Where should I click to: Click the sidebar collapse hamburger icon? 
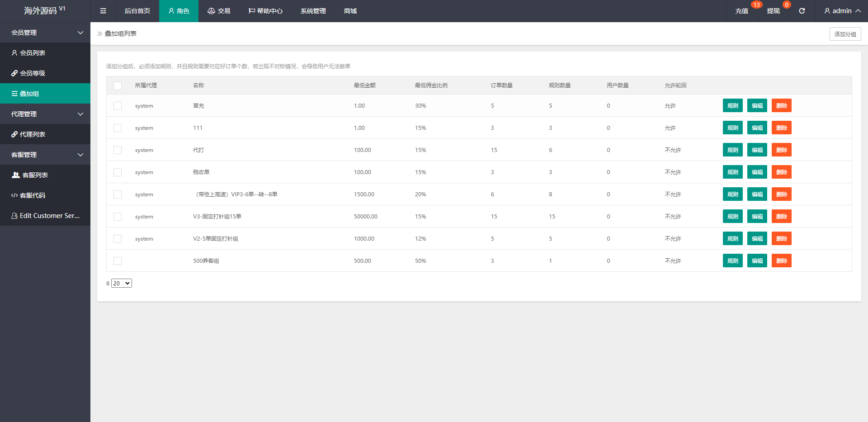pyautogui.click(x=103, y=11)
